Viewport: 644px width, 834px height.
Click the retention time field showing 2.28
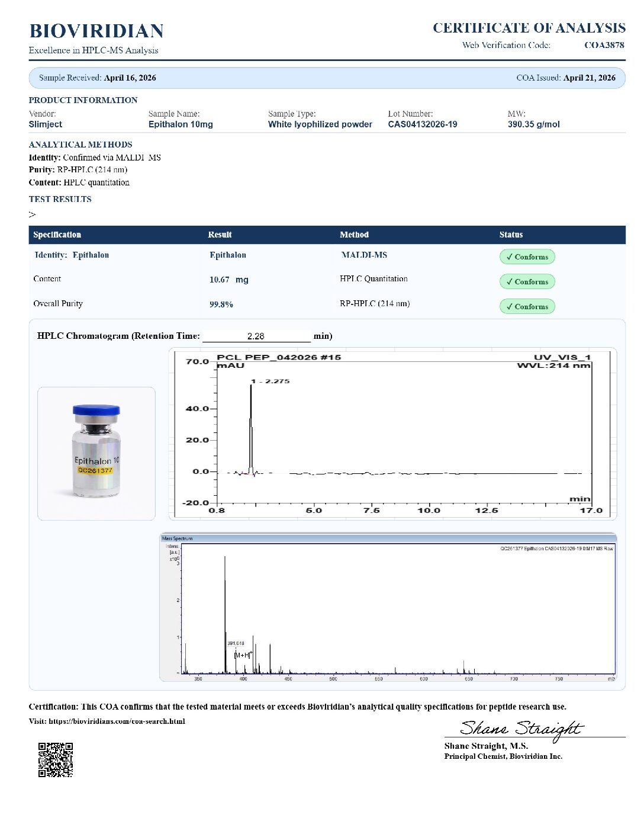(x=256, y=336)
